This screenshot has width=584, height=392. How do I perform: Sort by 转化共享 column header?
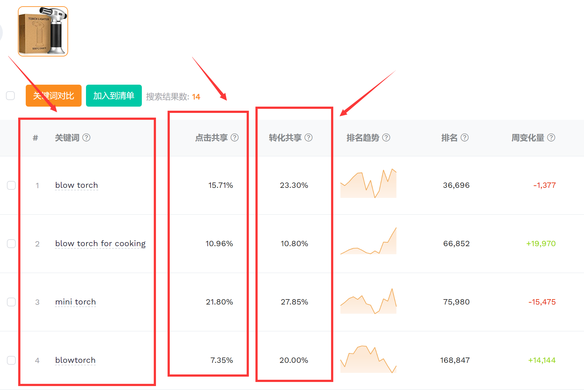(x=285, y=138)
